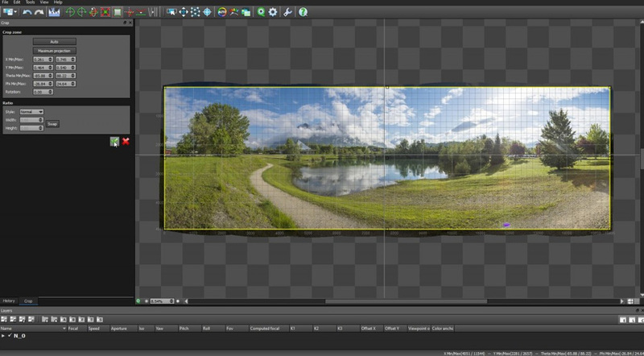
Task: Click the Y Max value field
Action: [66, 68]
